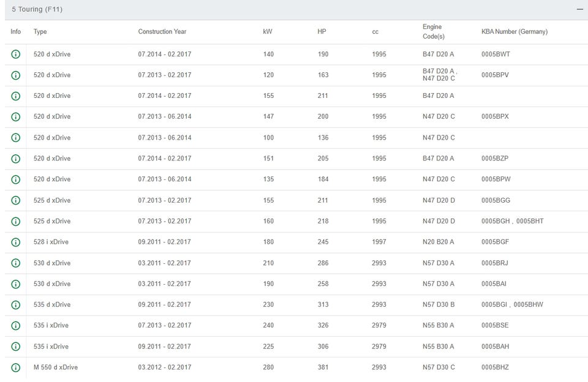Click info icon of 535 i xDrive 225 kW
This screenshot has height=382, width=588.
(16, 346)
